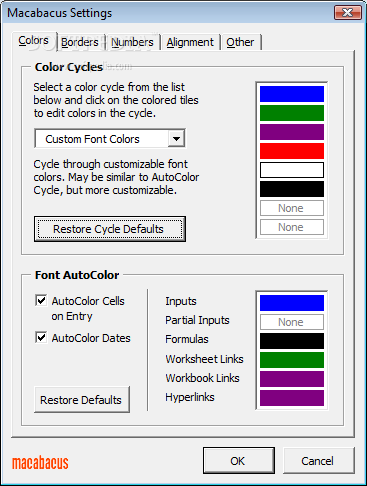Select the white tile in Color Cycles
The height and width of the screenshot is (486, 367).
[x=292, y=170]
